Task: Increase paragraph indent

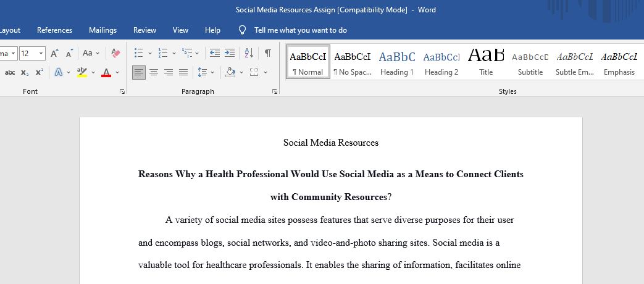Action: click(230, 53)
